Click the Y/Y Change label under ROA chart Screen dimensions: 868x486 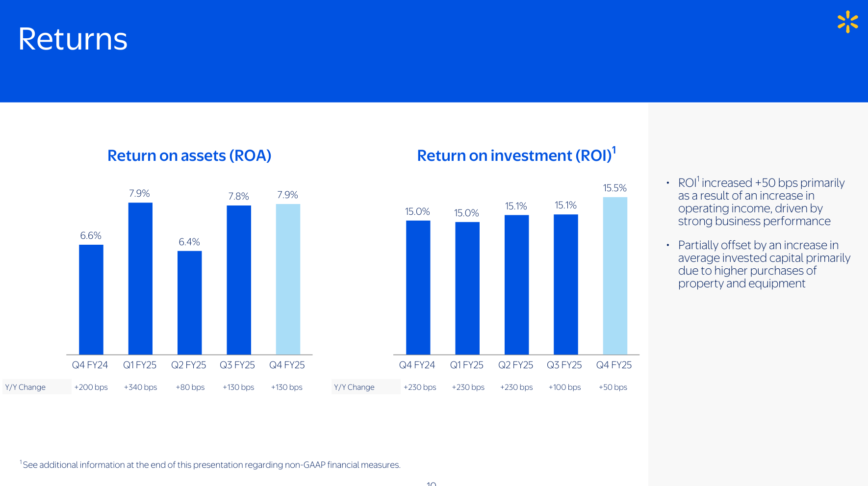point(26,387)
